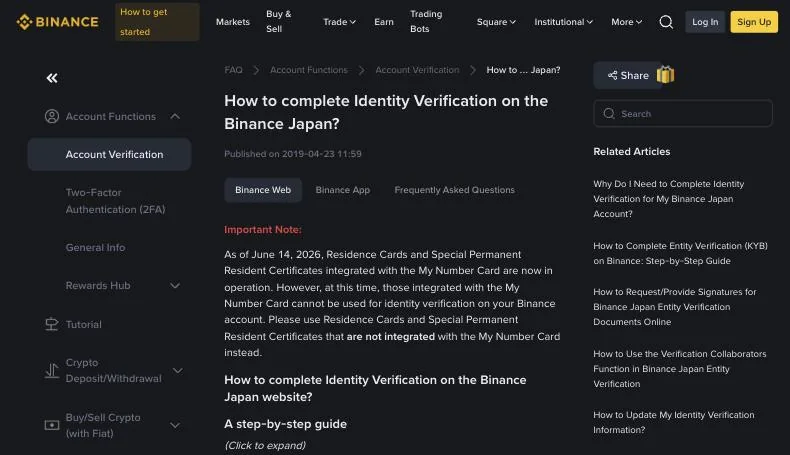Click the Crypto Deposit/Withdrawal icon
Image resolution: width=790 pixels, height=455 pixels.
pyautogui.click(x=52, y=370)
